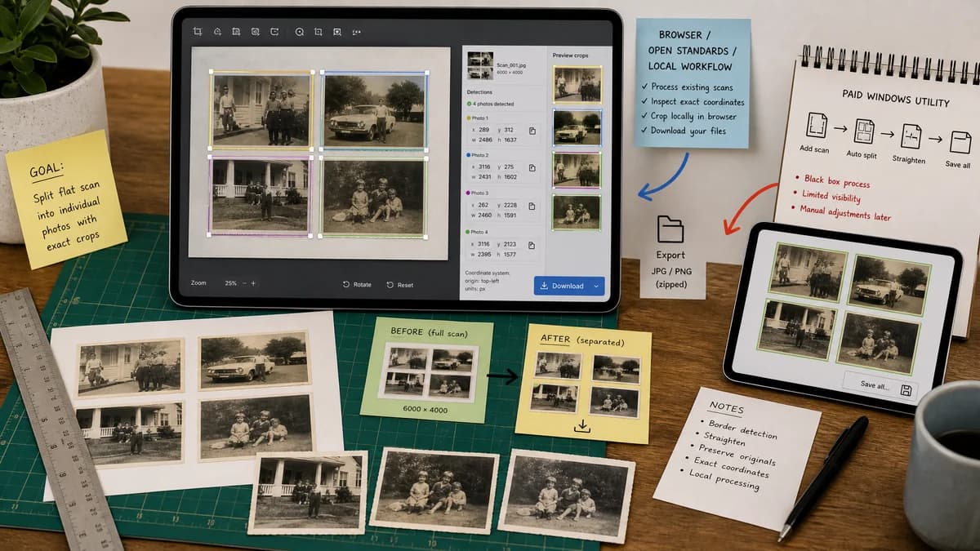Select the crop tool at the toolbar's left end
Image resolution: width=980 pixels, height=551 pixels.
coord(198,32)
